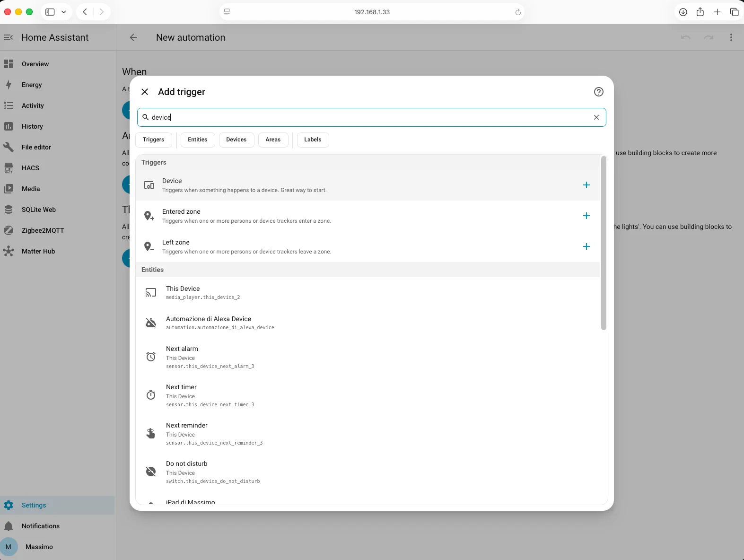Click the SQLite Web database icon
744x560 pixels.
pyautogui.click(x=9, y=210)
